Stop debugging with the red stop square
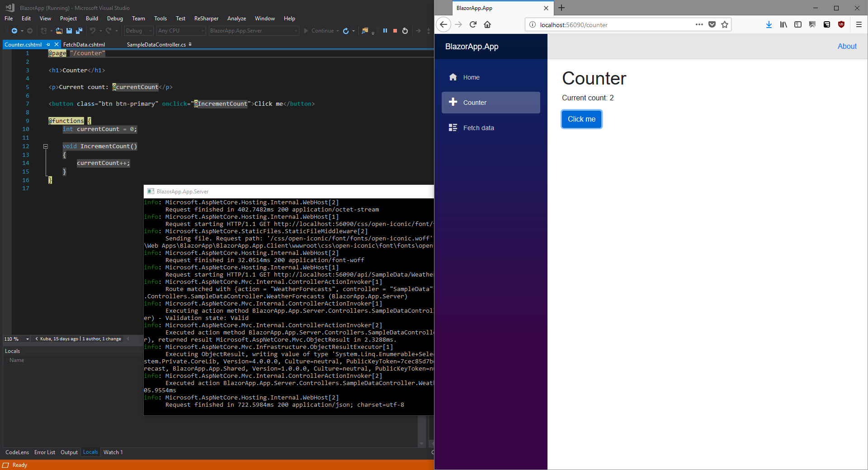This screenshot has height=470, width=868. pos(395,31)
